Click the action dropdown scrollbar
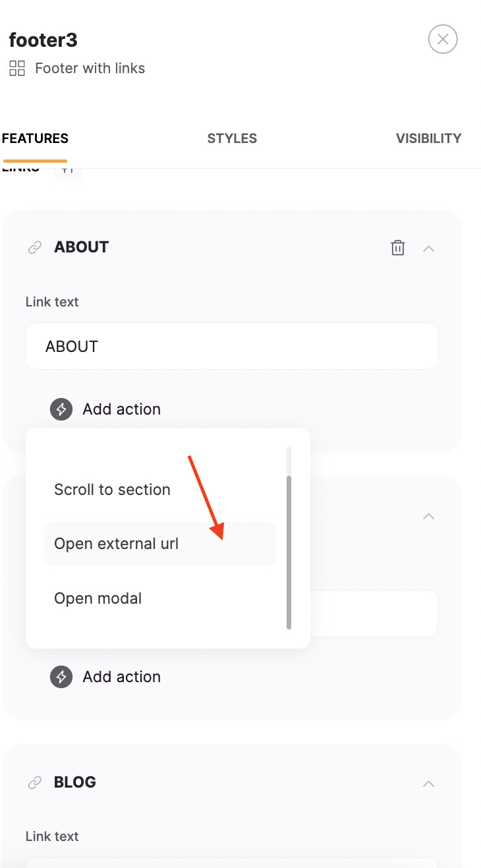Image resolution: width=481 pixels, height=868 pixels. click(289, 552)
